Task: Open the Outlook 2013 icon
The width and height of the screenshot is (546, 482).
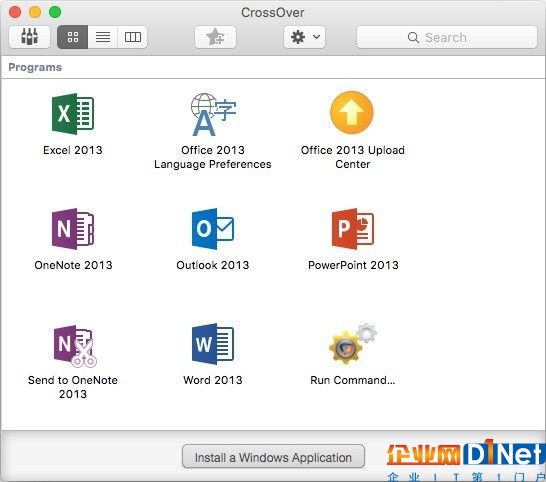Action: coord(213,229)
